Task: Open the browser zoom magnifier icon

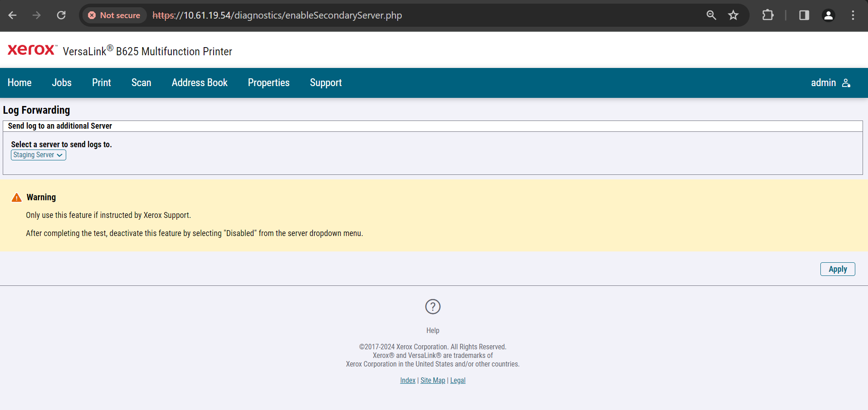Action: point(711,15)
